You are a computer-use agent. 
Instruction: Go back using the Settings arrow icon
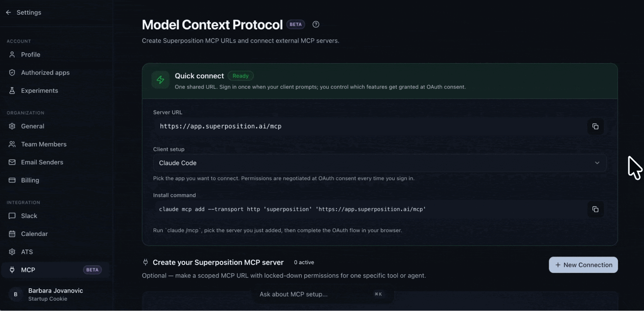click(x=9, y=13)
